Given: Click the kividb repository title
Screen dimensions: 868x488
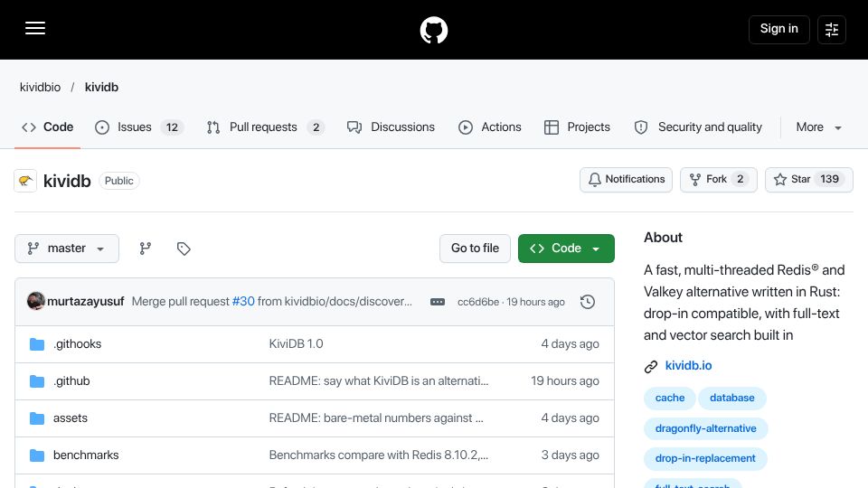Looking at the screenshot, I should (x=67, y=181).
